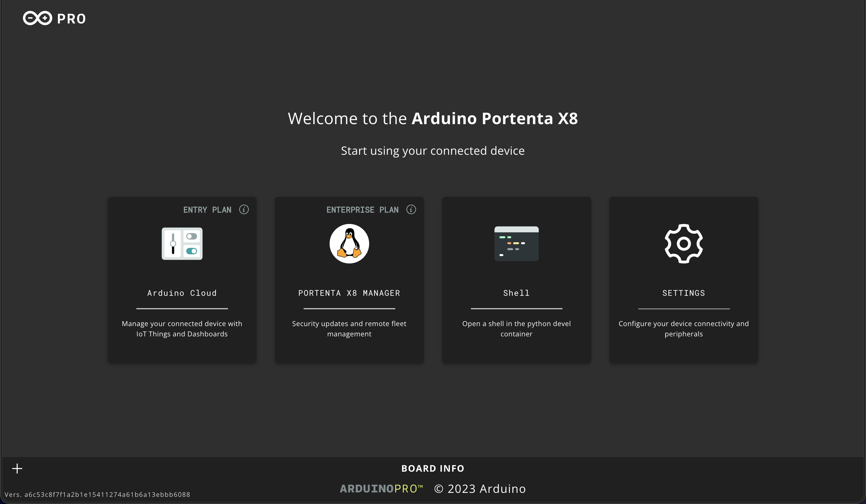Show Enterprise Plan info icon
This screenshot has height=504, width=866.
tap(411, 209)
